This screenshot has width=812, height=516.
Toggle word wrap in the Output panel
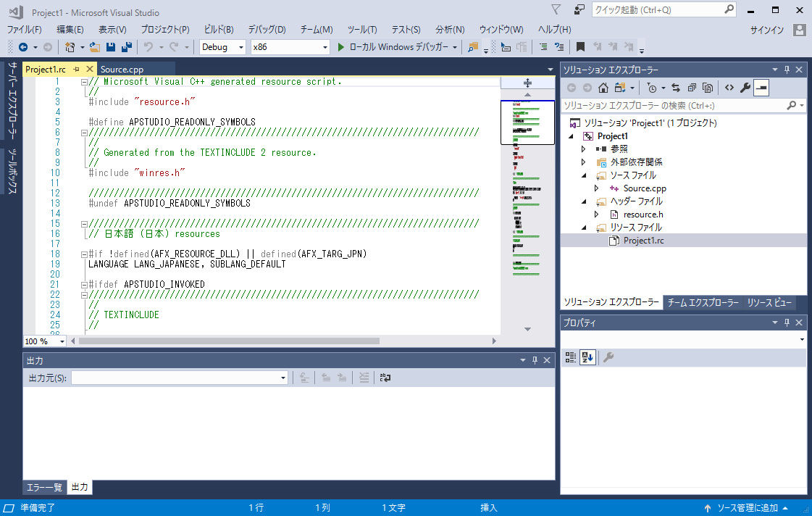point(385,378)
